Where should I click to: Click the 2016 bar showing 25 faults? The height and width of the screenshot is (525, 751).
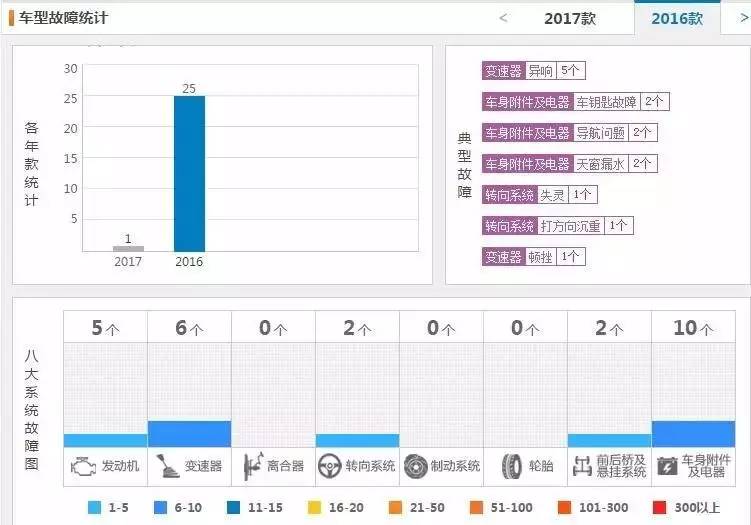(x=189, y=173)
